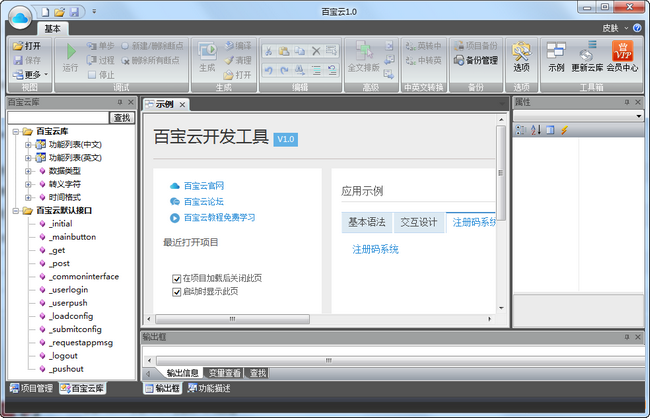Click the save disk quick-access icon
Viewport: 650px width, 418px height.
click(74, 12)
